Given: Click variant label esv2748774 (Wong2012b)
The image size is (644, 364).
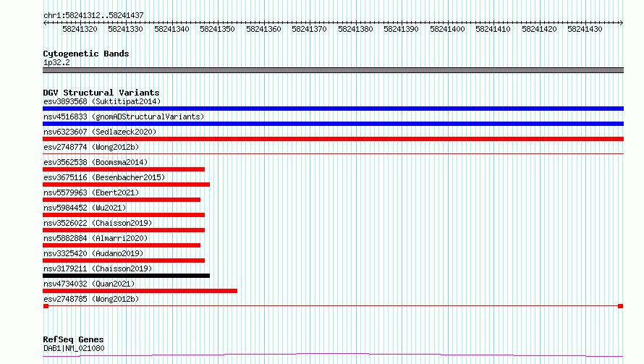Looking at the screenshot, I should point(91,147).
